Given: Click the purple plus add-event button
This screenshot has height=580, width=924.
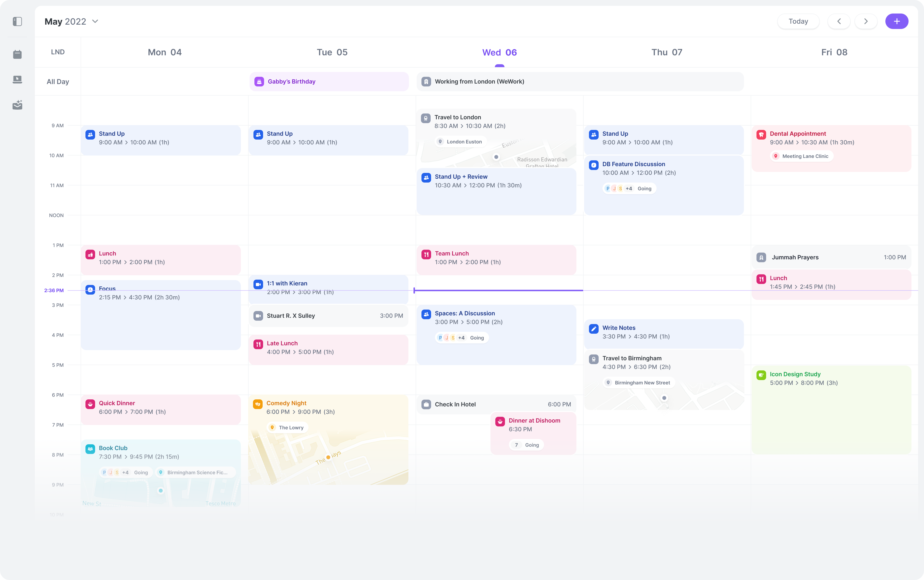Looking at the screenshot, I should [896, 21].
